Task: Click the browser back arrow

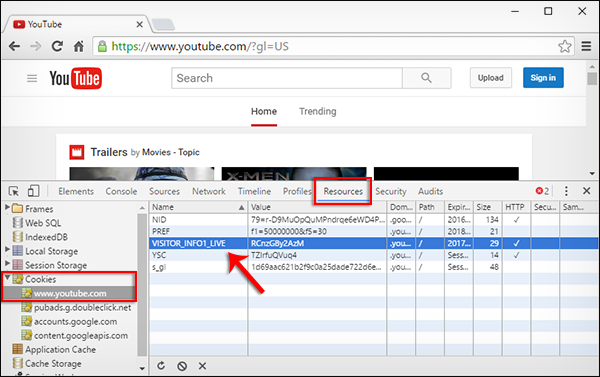Action: tap(14, 46)
